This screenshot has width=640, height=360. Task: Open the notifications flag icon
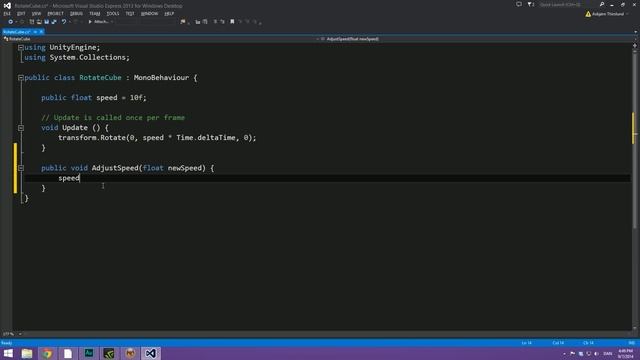(531, 4)
